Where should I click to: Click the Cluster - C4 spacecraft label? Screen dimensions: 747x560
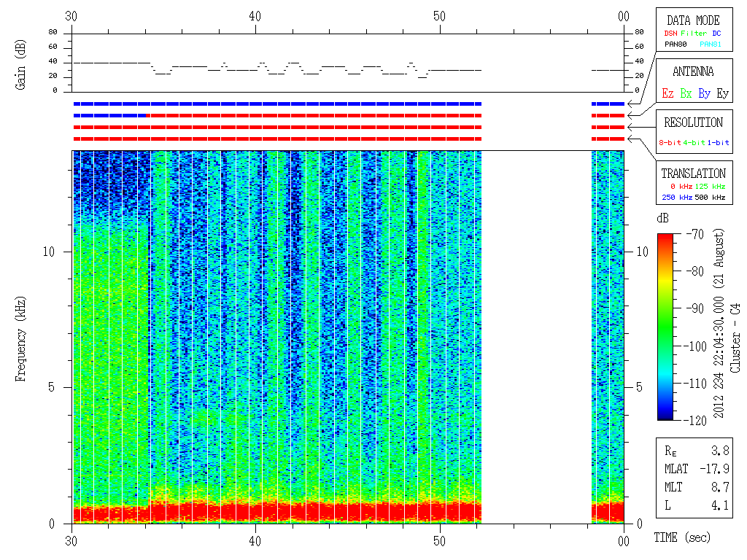pos(735,343)
